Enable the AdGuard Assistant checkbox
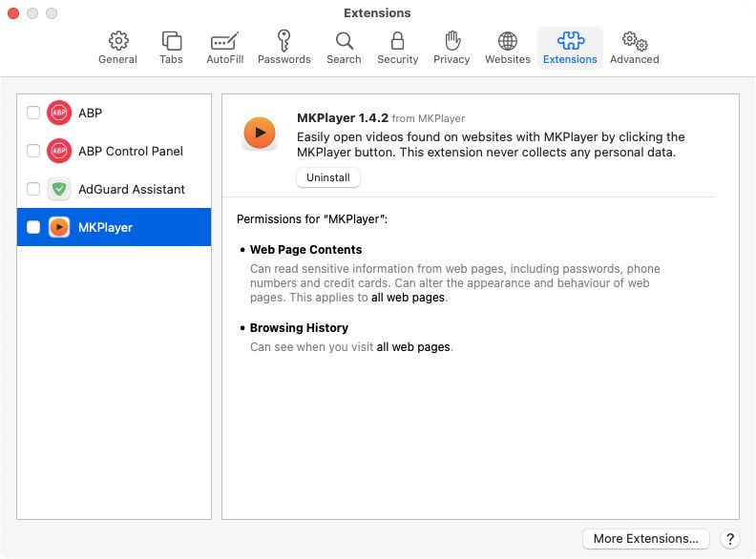 tap(33, 189)
